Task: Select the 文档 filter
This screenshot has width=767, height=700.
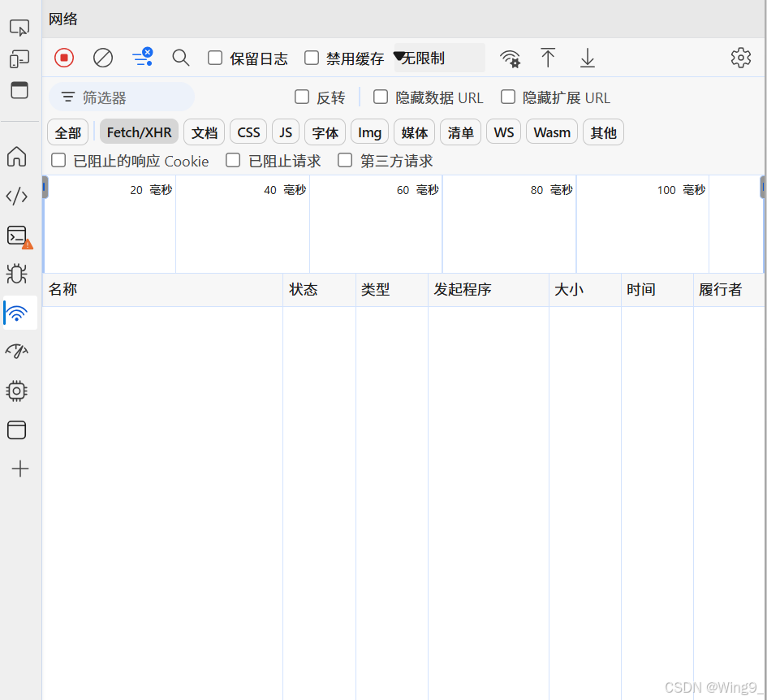Action: [204, 132]
